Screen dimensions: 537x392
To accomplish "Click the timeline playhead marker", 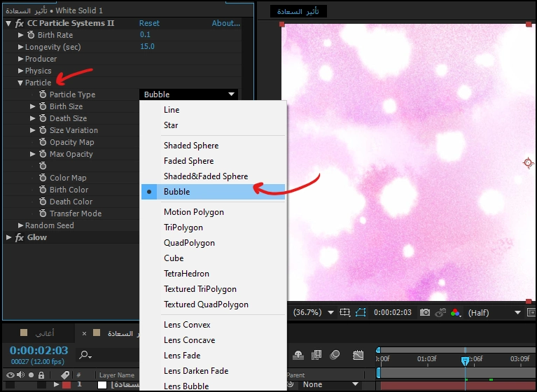I will tap(465, 360).
